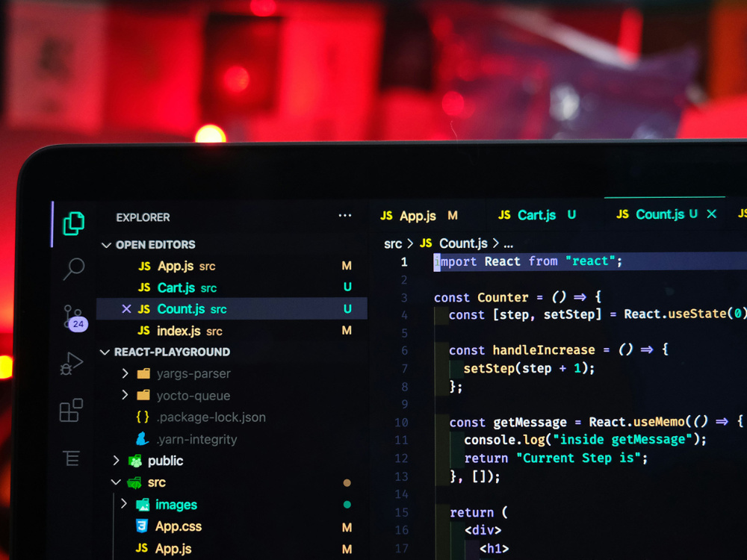
Task: Click the return "Current Step is" line
Action: 557,458
